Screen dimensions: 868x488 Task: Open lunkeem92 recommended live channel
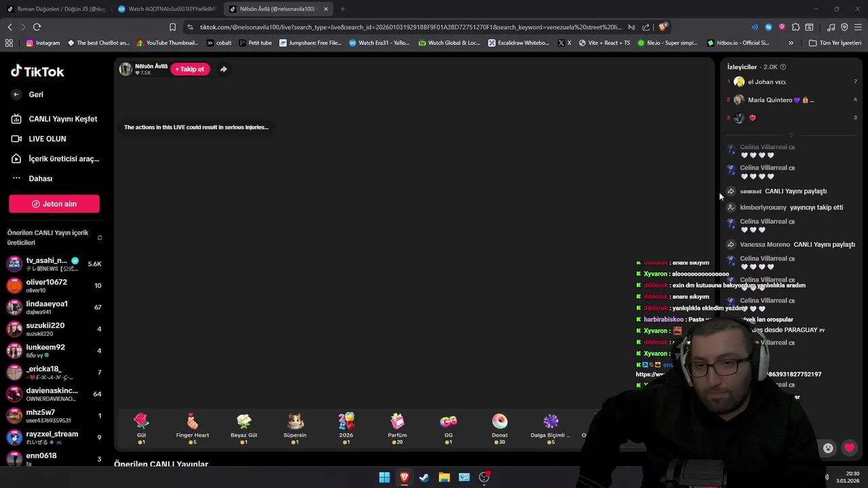click(54, 350)
